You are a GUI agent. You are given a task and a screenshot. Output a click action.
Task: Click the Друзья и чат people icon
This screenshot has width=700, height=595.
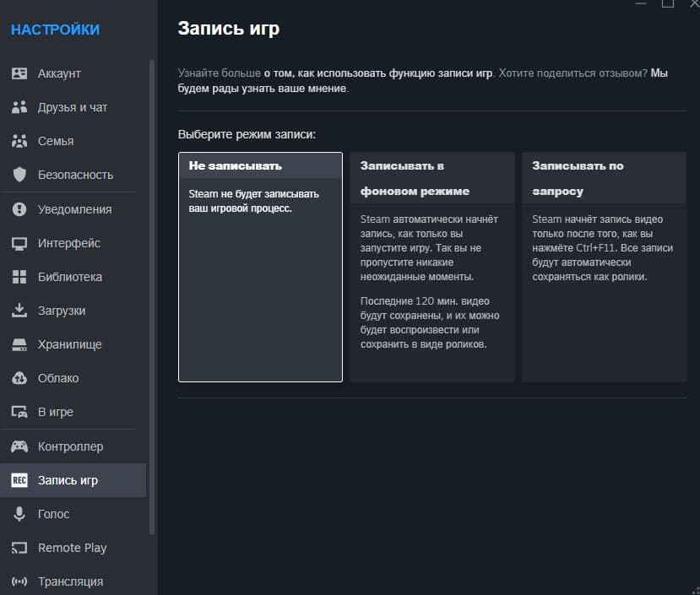click(19, 107)
